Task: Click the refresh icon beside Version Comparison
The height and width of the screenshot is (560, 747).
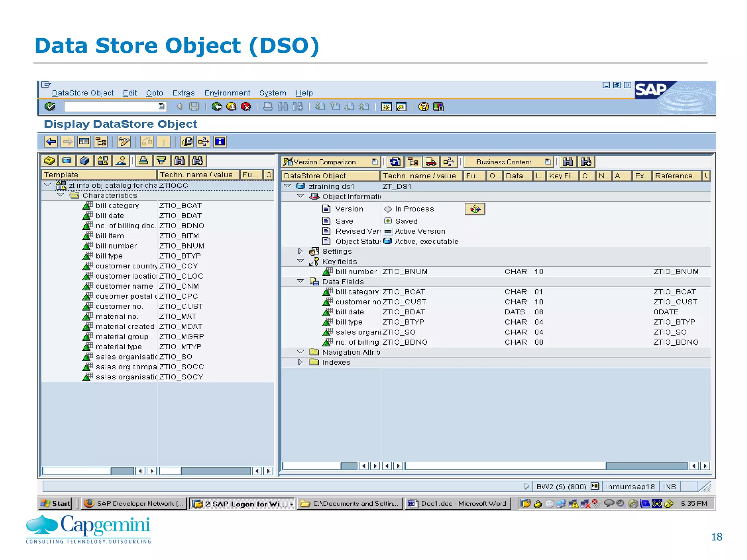Action: (x=395, y=162)
